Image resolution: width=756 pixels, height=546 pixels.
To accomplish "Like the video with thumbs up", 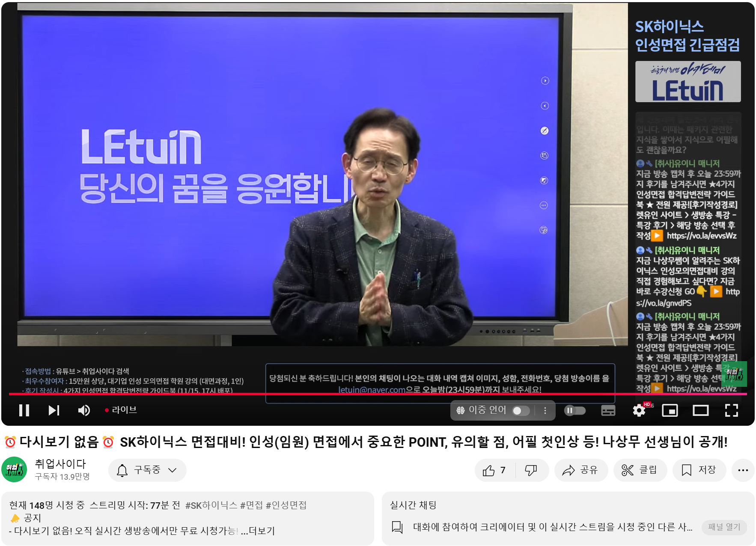I will tap(494, 470).
